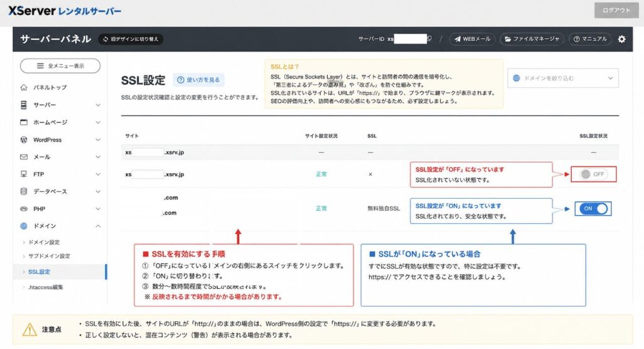644x349 pixels.
Task: Open the ドメインを絞り込む dropdown
Action: 563,78
